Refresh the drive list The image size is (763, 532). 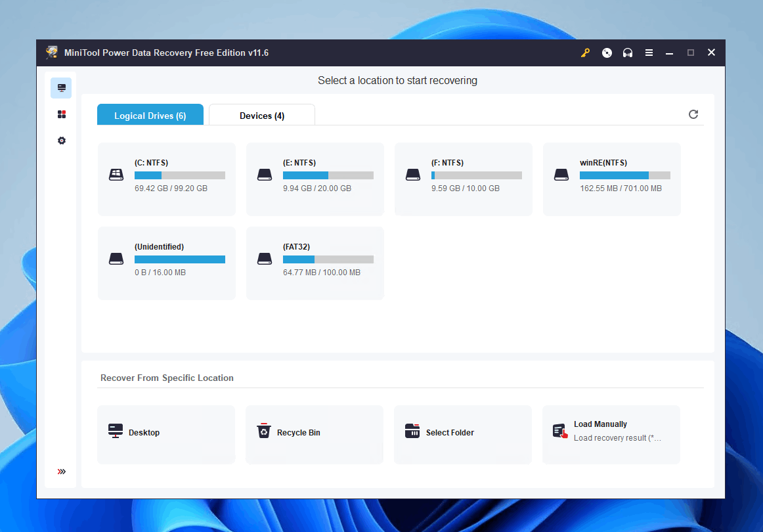pos(693,114)
